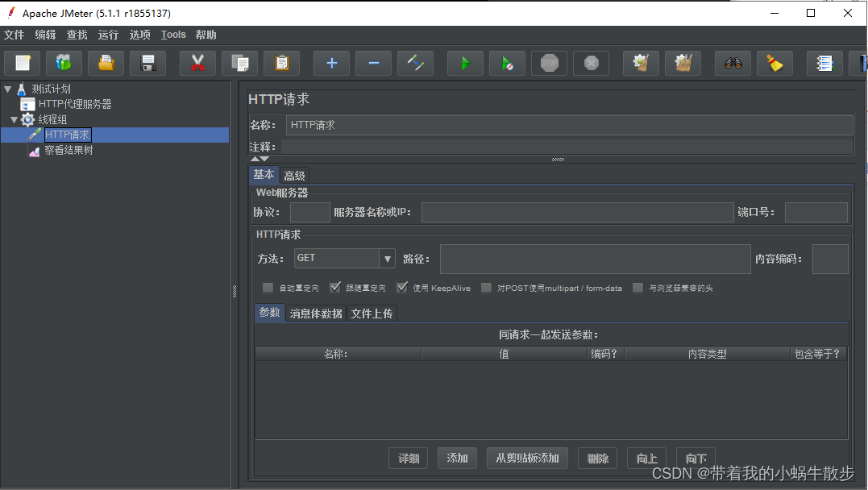Collapse the 测试计划 tree node
The width and height of the screenshot is (868, 490).
(8, 89)
